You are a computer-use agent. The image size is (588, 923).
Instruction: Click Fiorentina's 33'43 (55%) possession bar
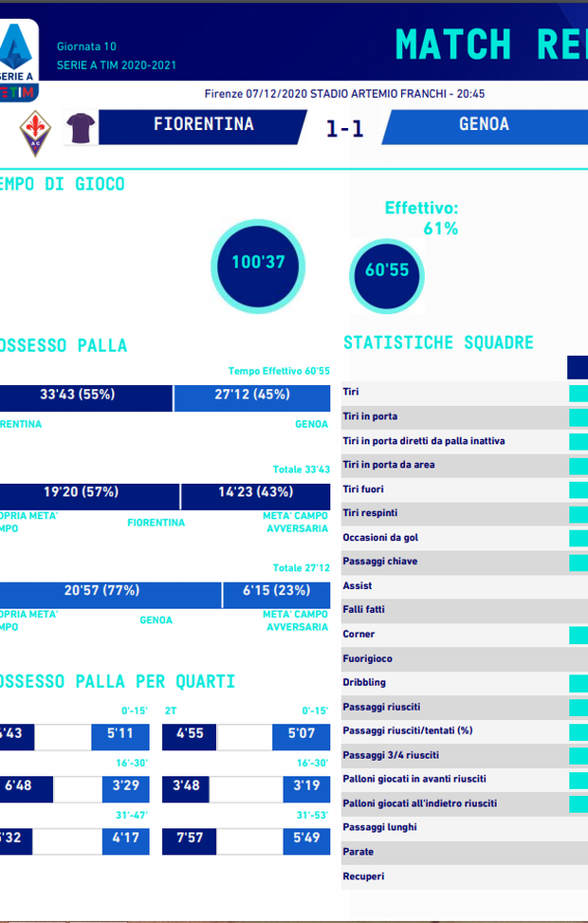pyautogui.click(x=85, y=396)
